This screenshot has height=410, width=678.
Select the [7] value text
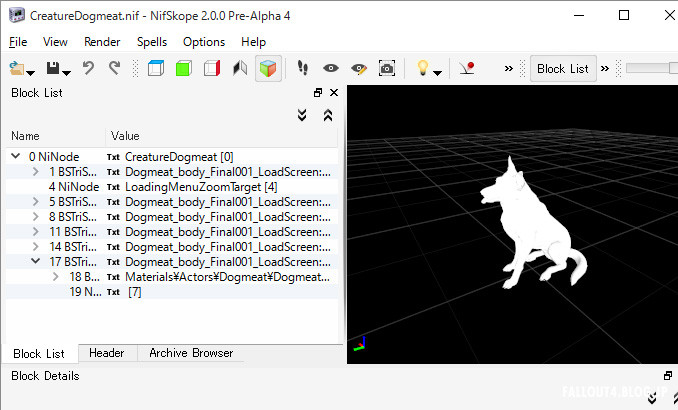(135, 292)
